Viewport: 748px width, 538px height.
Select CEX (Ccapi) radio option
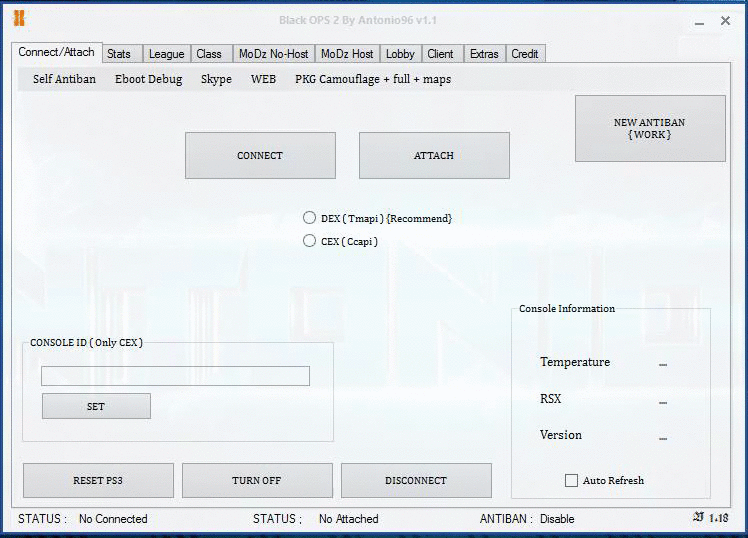pos(309,241)
